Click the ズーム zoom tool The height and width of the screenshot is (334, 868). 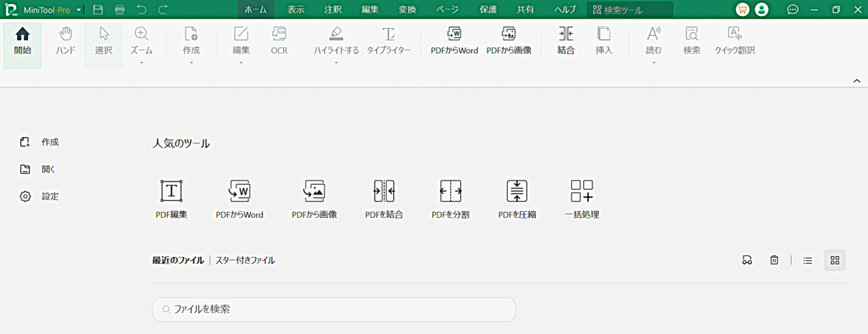coord(142,42)
